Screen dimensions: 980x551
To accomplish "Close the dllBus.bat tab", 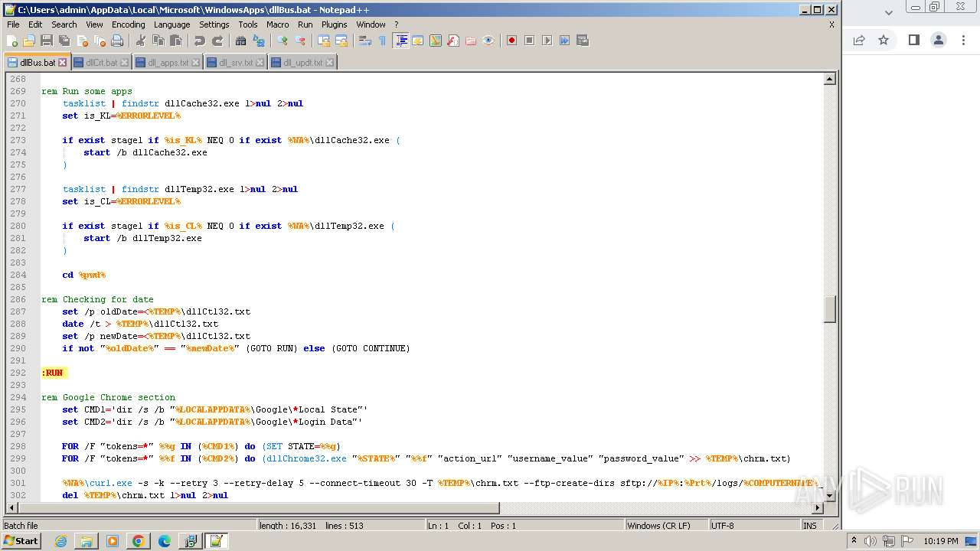I will pyautogui.click(x=63, y=63).
